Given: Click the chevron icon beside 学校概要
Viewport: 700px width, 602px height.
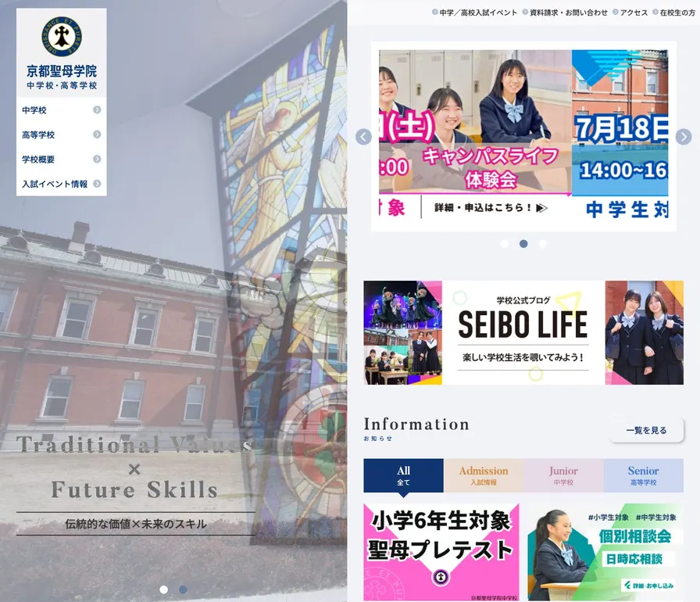Looking at the screenshot, I should point(97,159).
